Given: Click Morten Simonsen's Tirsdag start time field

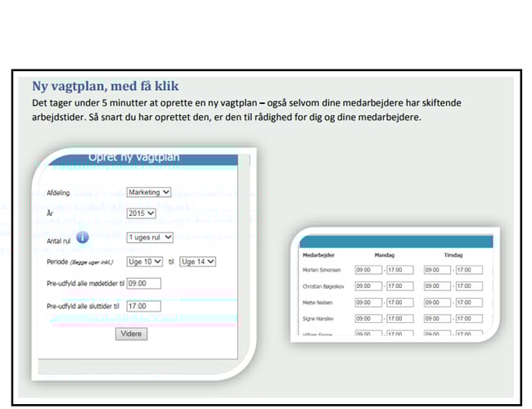Looking at the screenshot, I should click(437, 270).
